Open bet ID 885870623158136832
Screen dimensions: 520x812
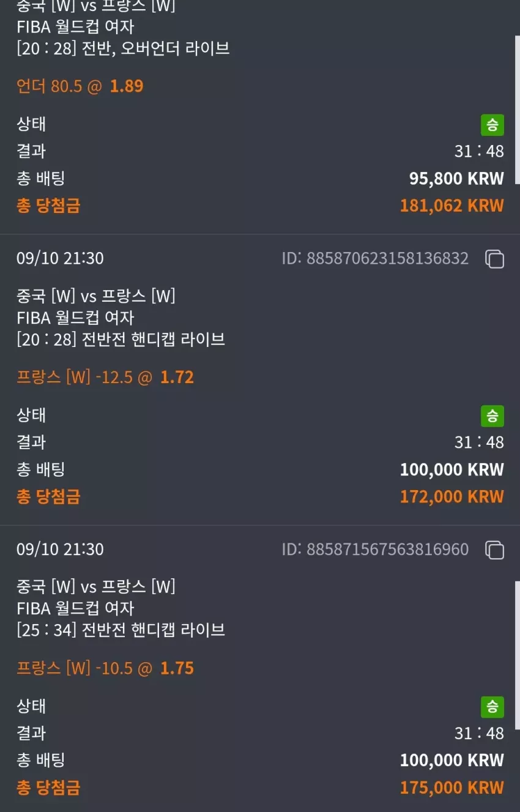375,258
